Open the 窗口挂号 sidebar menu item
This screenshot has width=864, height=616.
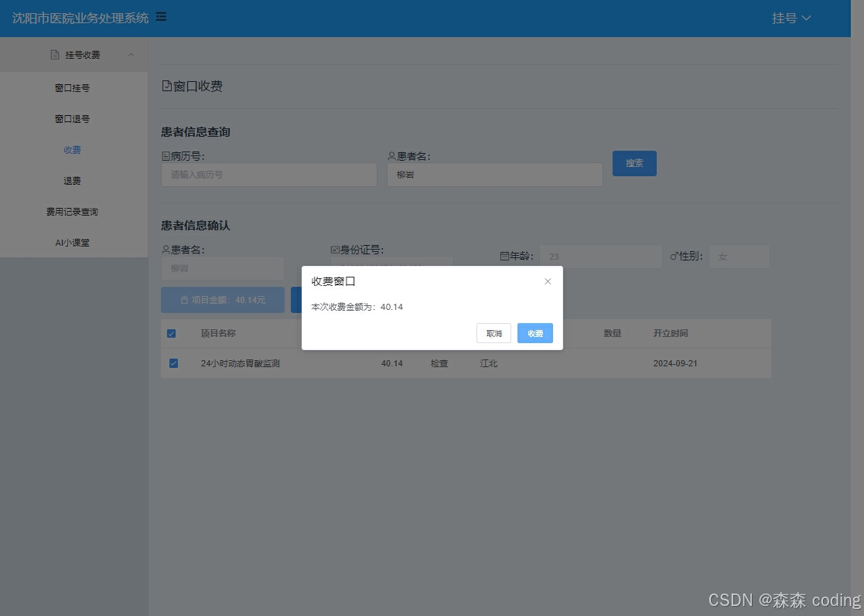(x=71, y=87)
